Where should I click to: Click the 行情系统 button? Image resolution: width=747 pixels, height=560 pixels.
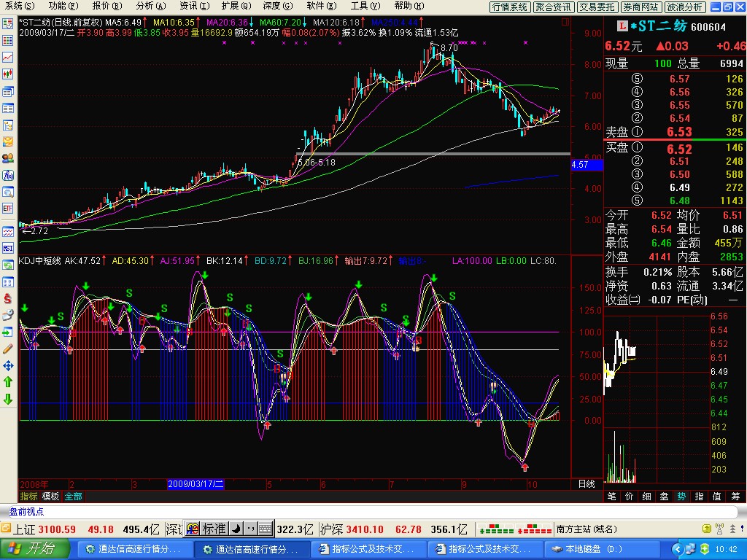point(510,7)
